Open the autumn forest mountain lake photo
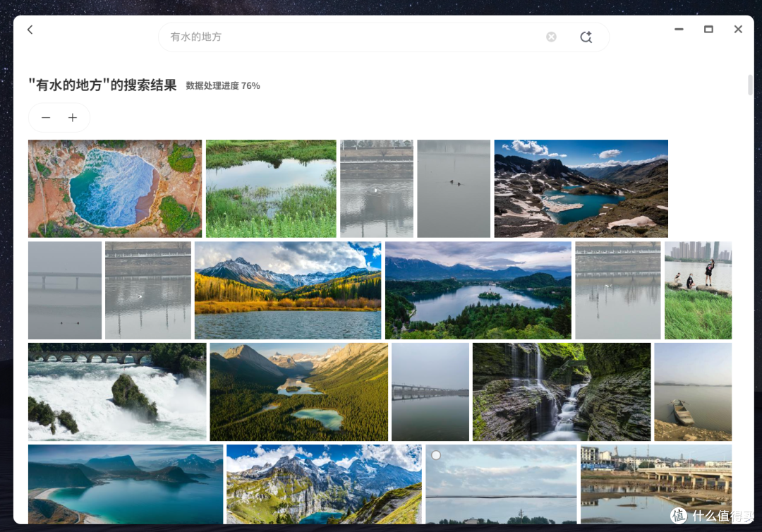Image resolution: width=762 pixels, height=532 pixels. click(x=288, y=290)
